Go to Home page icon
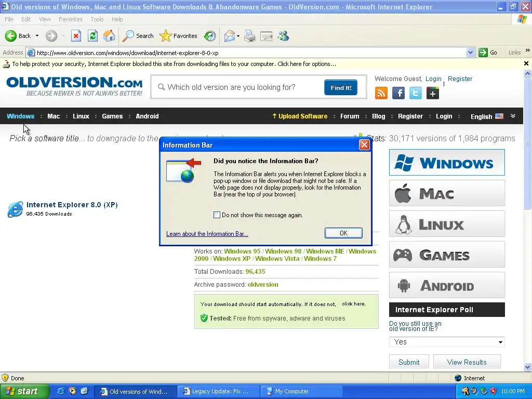This screenshot has width=532, height=399. tap(109, 36)
